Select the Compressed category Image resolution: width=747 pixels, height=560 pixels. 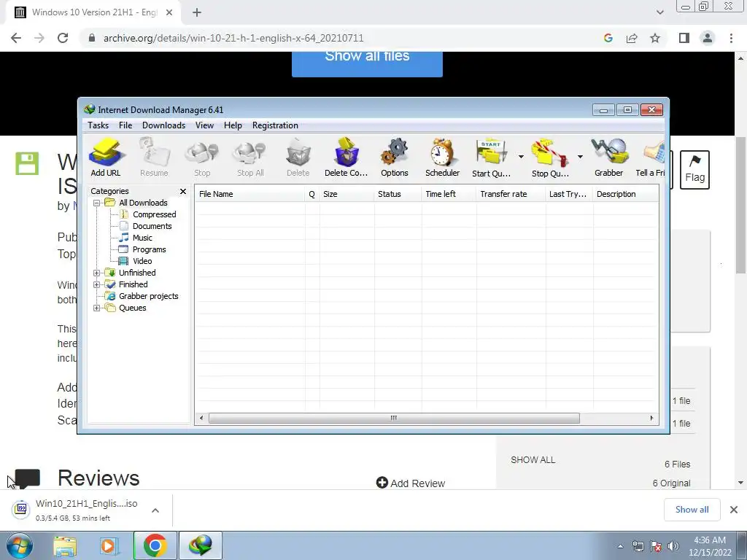[x=154, y=215]
